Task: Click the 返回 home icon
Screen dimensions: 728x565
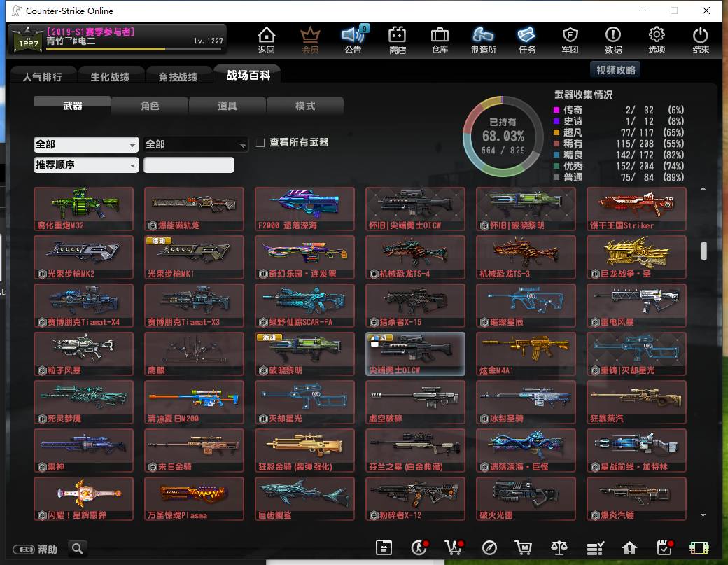Action: pyautogui.click(x=266, y=40)
